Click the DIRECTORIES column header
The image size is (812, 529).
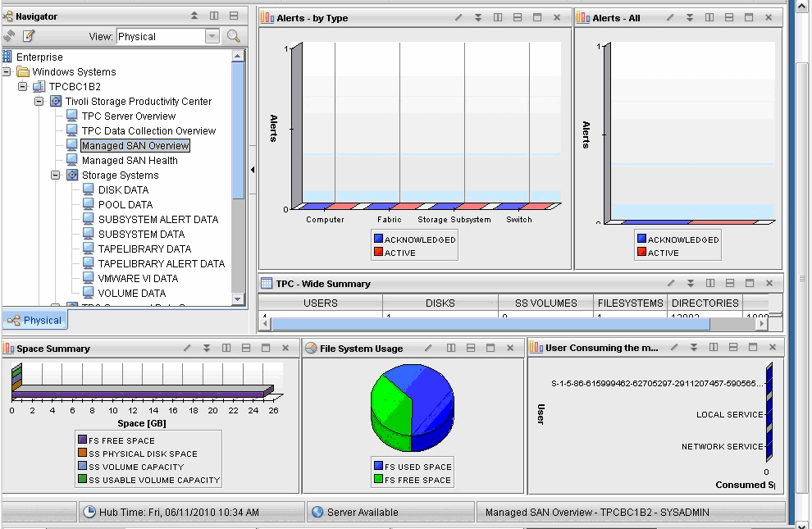point(705,303)
